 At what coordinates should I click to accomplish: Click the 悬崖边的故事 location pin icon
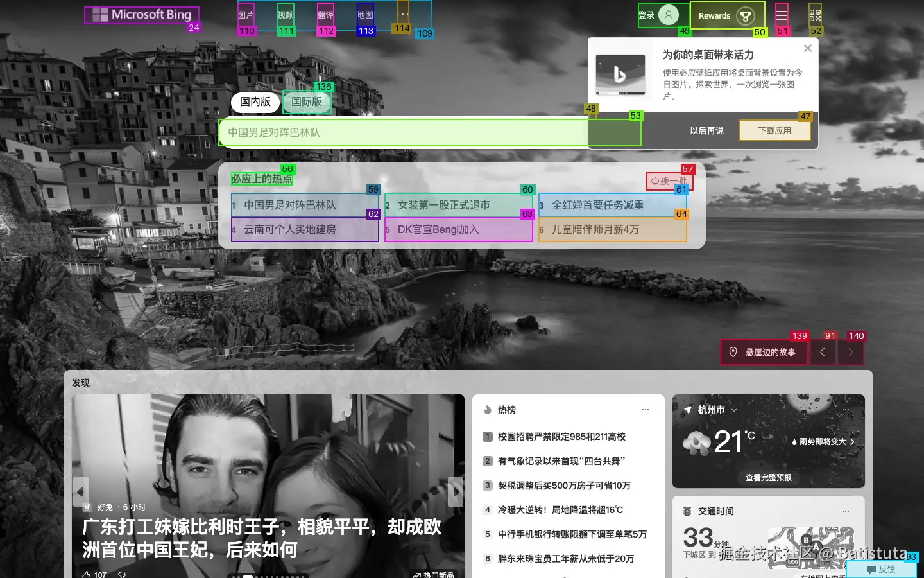pos(733,352)
